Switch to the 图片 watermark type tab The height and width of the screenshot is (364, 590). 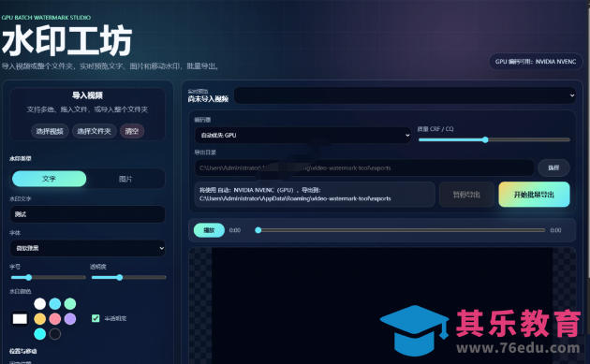[125, 179]
